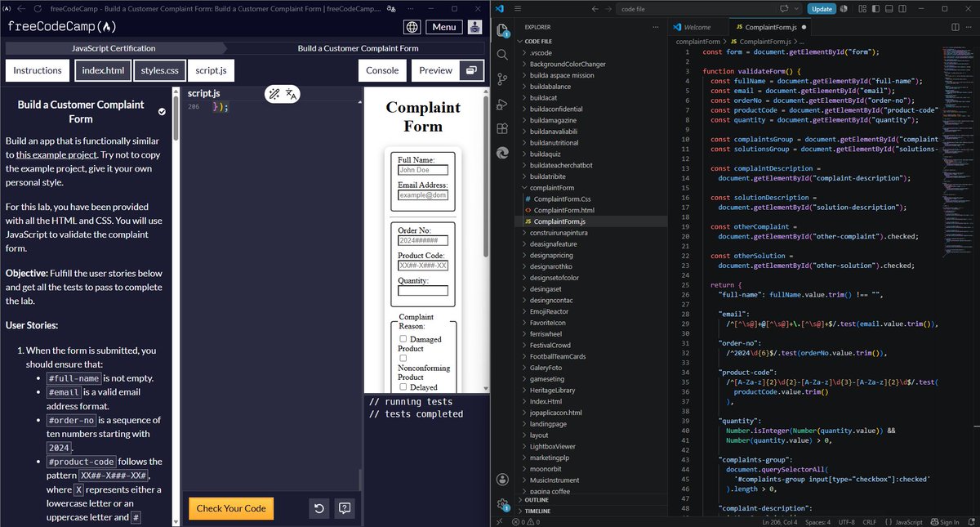Open the Manage gear in VS Code
The image size is (980, 527).
(504, 504)
